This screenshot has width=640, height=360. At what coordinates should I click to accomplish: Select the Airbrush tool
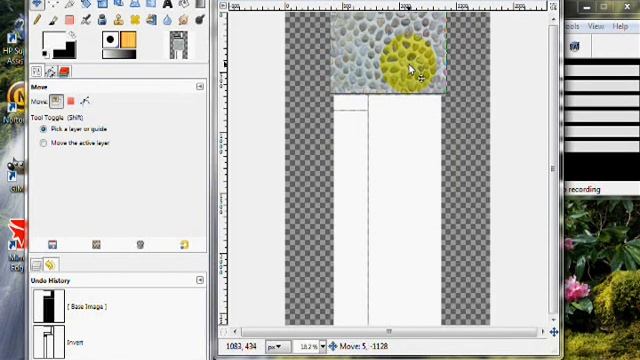86,19
